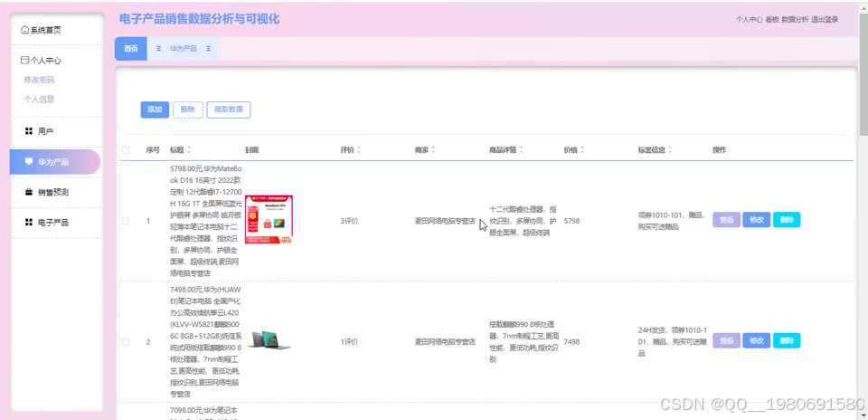Click the 3评价 cell in row 1
This screenshot has width=868, height=420.
(349, 221)
